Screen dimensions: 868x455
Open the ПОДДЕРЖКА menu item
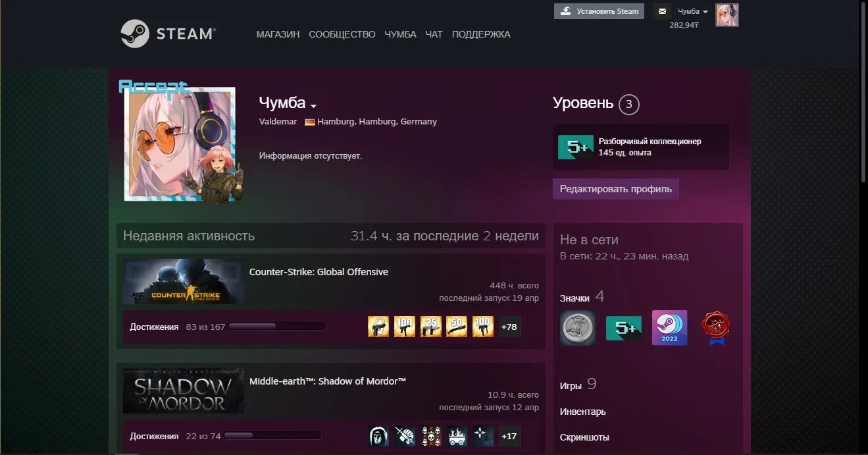(481, 34)
